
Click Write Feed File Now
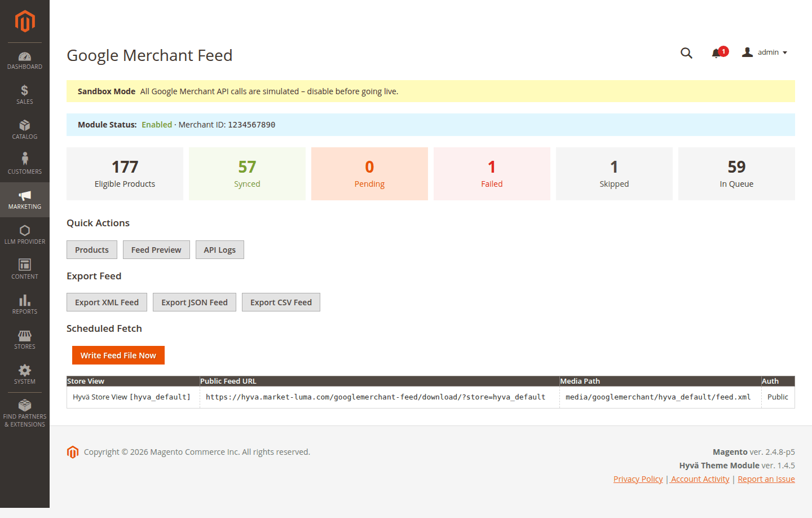point(118,355)
